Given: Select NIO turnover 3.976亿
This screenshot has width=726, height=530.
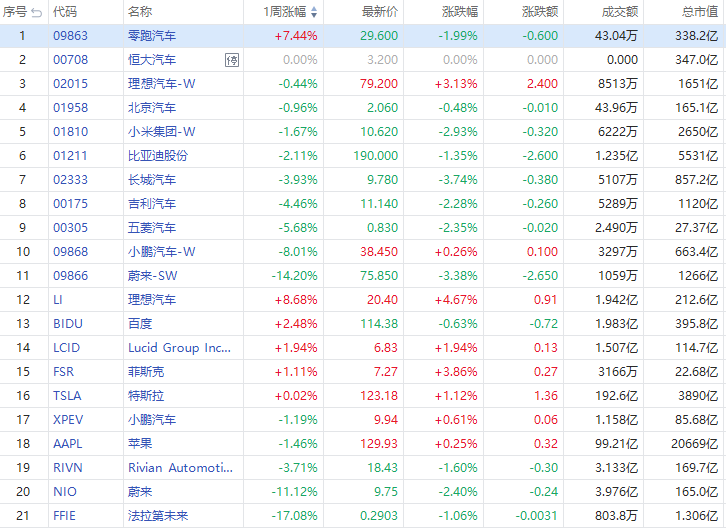Looking at the screenshot, I should (x=616, y=493).
